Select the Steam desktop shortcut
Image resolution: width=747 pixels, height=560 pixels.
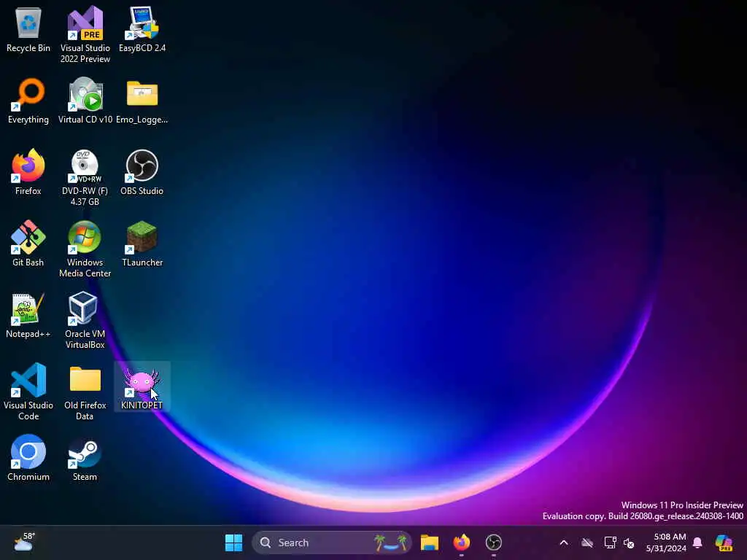85,459
